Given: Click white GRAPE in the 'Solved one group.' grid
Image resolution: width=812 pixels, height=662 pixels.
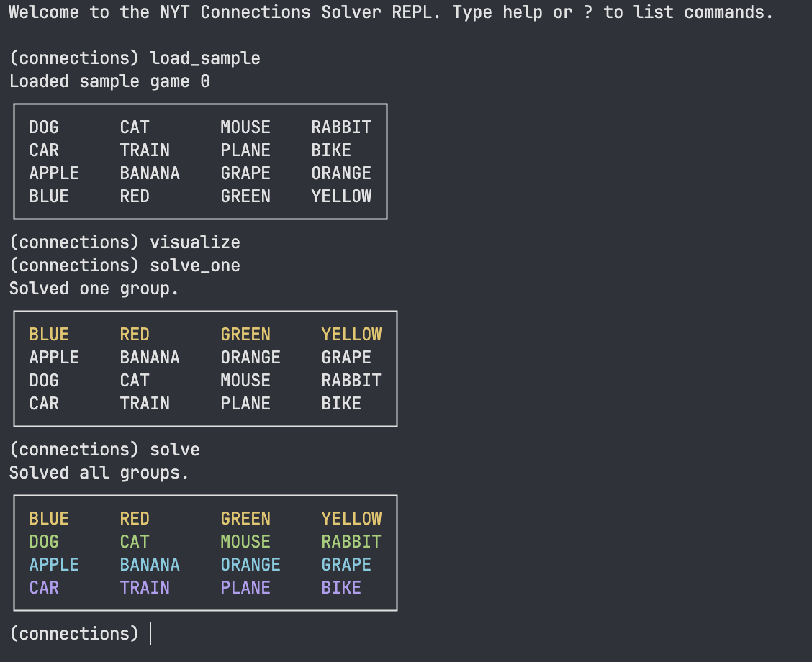Looking at the screenshot, I should tap(346, 357).
